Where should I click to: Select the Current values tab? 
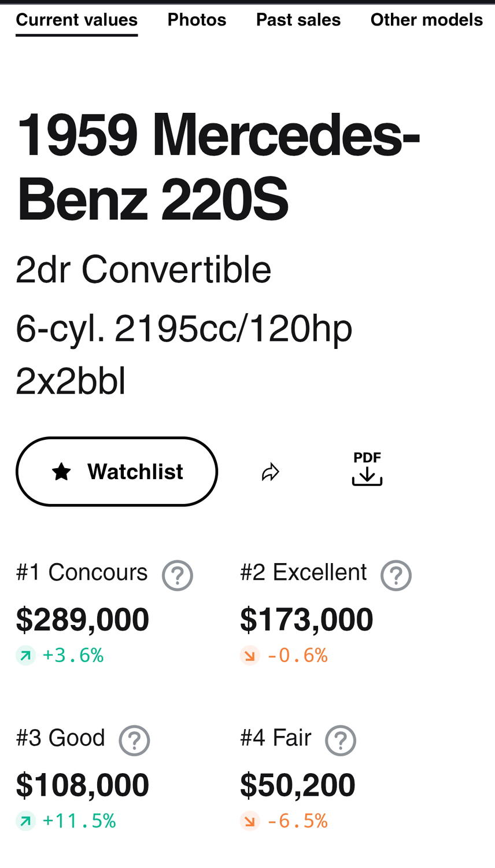(x=77, y=20)
